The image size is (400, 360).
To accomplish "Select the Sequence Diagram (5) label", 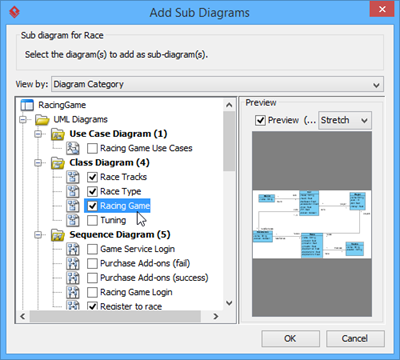I will (120, 235).
